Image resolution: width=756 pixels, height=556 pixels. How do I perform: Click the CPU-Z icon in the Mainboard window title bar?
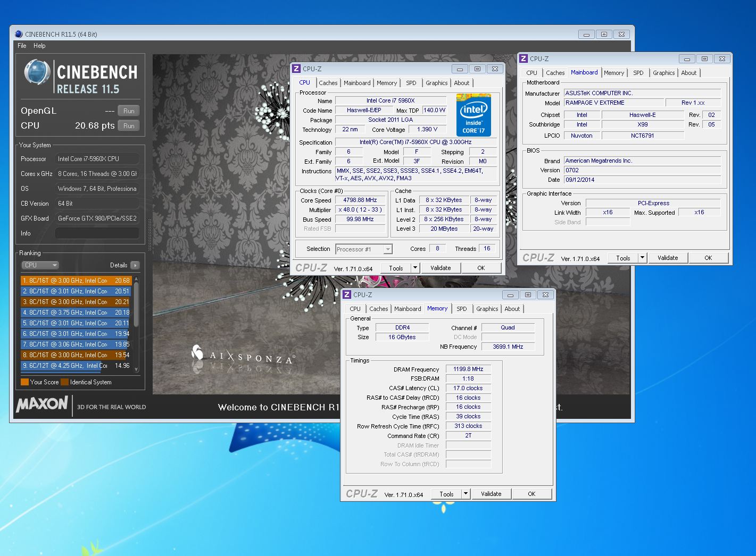pos(524,58)
